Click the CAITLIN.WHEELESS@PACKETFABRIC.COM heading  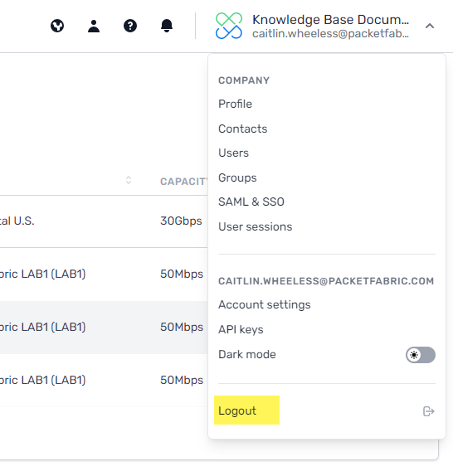click(326, 281)
